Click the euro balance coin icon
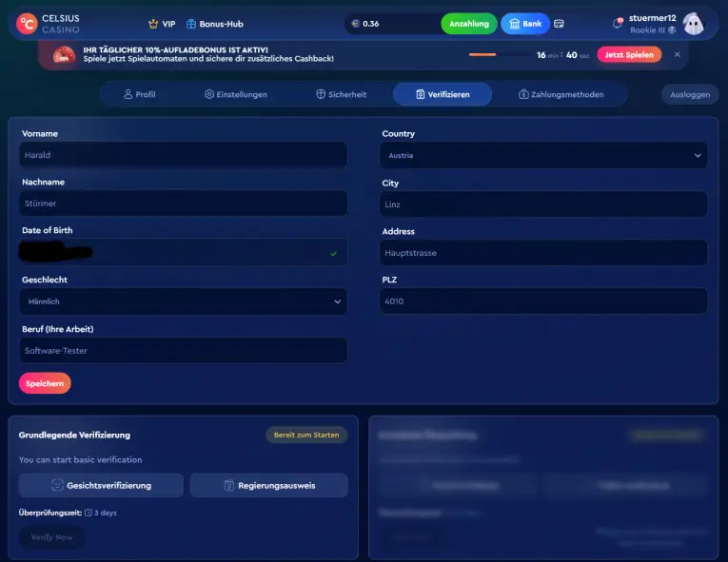This screenshot has width=728, height=562. [x=356, y=24]
